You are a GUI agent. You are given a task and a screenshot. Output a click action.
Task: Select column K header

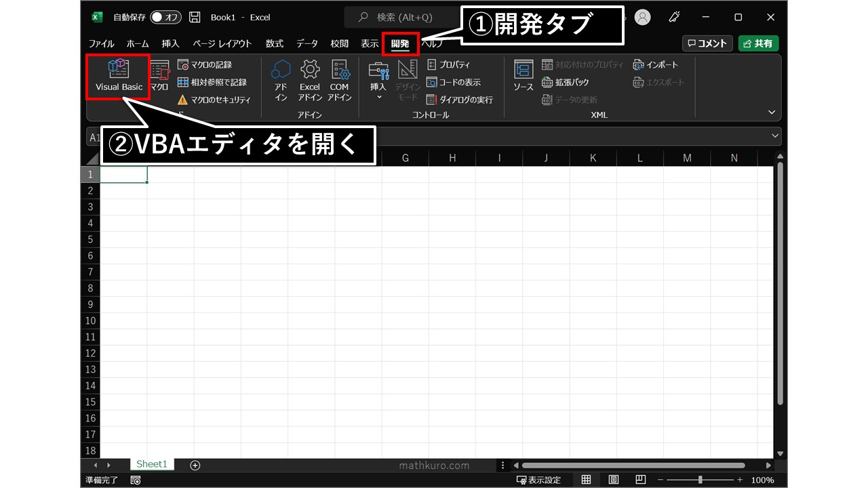click(593, 158)
